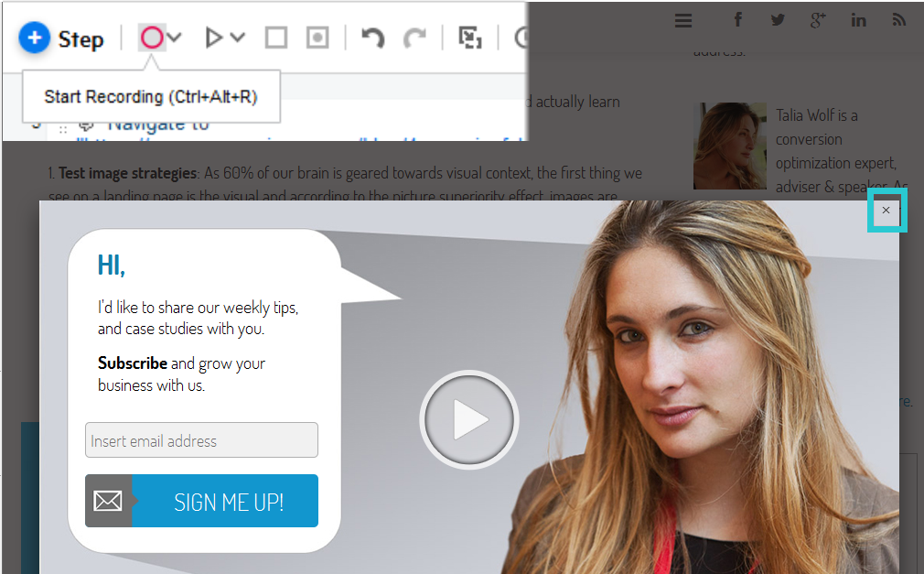Click the bold word "Subscribe" in the popup

pos(133,363)
